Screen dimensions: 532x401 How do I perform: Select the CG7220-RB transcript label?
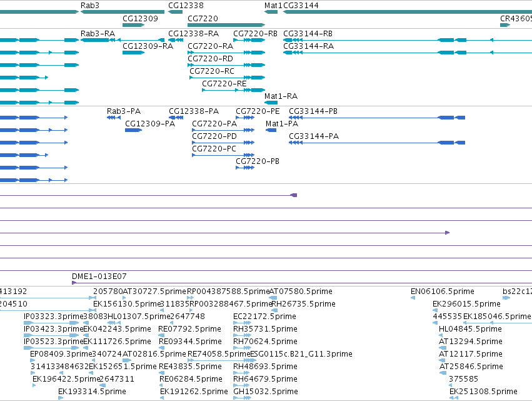(255, 34)
